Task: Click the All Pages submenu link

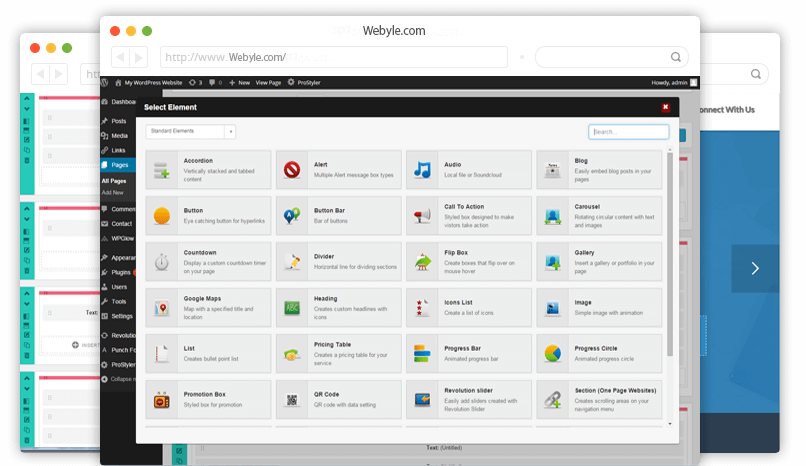Action: tap(114, 181)
